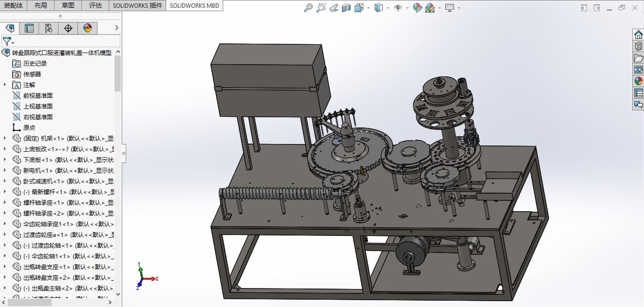
Task: Open the View Palette task pane icon
Action: coord(638,70)
